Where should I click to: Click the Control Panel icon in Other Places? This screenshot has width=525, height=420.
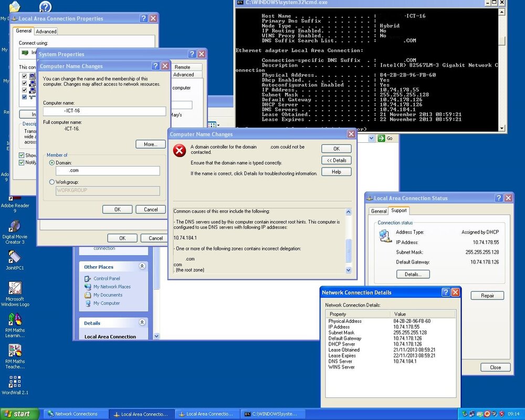[x=88, y=279]
